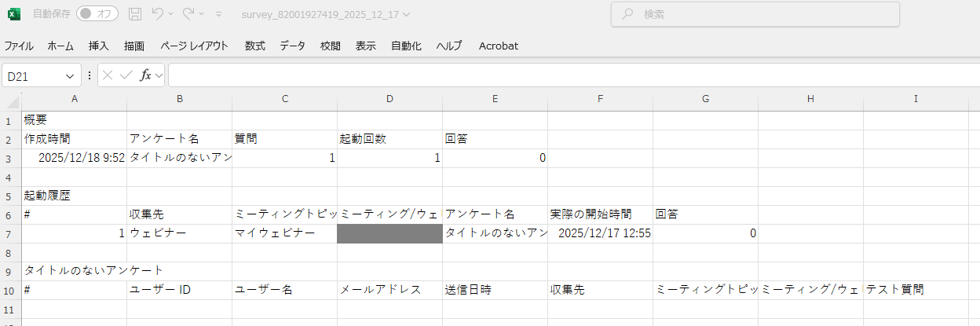This screenshot has height=326, width=980.
Task: Click the formula bar Enter checkmark icon
Action: point(126,75)
